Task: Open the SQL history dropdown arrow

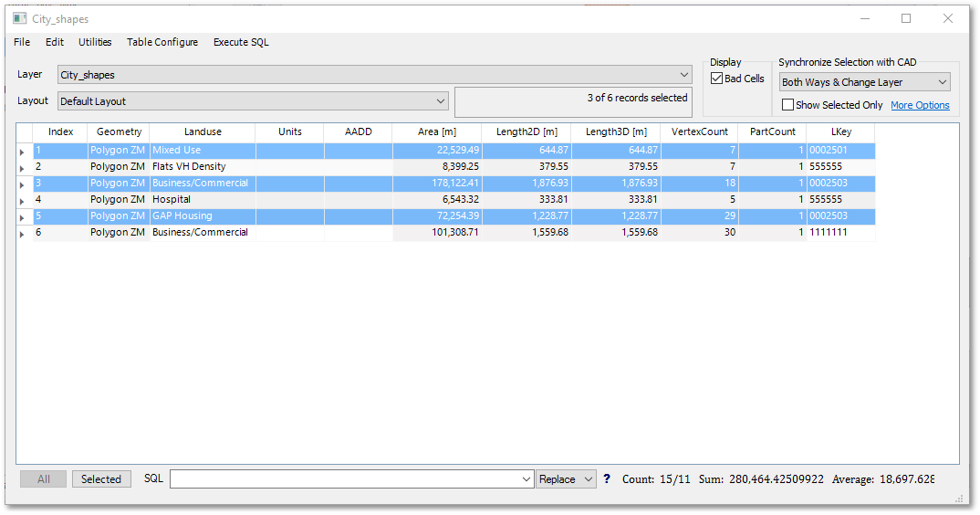Action: [526, 479]
